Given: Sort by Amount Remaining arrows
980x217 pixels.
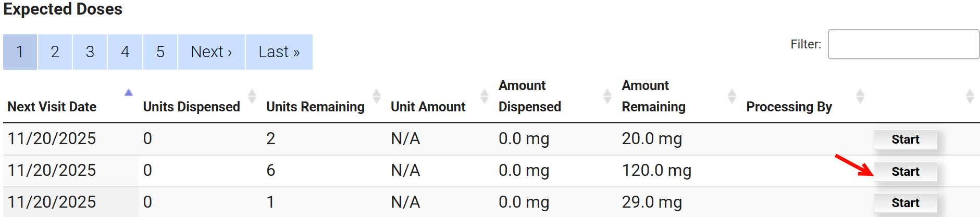Looking at the screenshot, I should tap(732, 96).
